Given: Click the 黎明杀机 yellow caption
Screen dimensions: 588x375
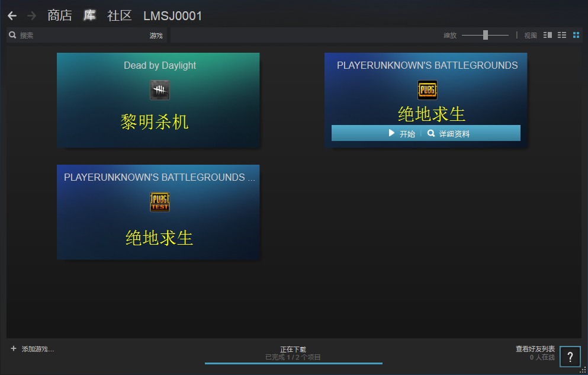Looking at the screenshot, I should coord(155,122).
